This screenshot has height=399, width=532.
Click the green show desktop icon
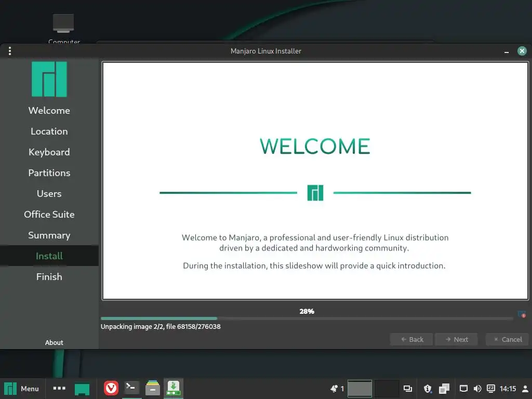click(x=82, y=389)
